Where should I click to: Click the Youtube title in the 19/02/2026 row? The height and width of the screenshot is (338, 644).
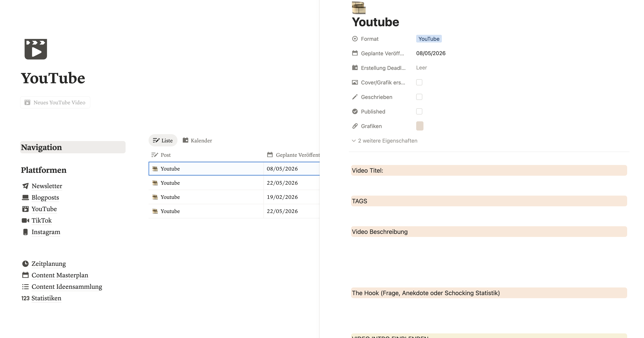tap(170, 197)
